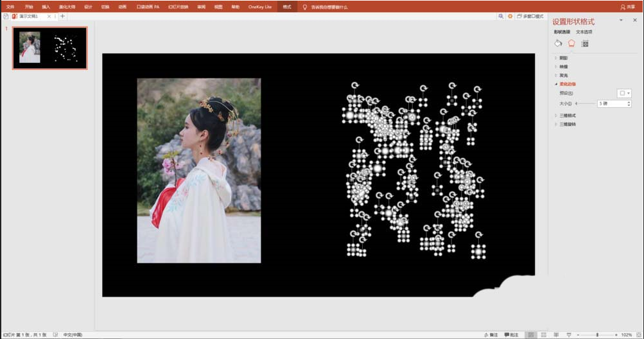This screenshot has width=644, height=339.
Task: Switch to 形状选项 (Shape Options) tab
Action: pos(562,32)
